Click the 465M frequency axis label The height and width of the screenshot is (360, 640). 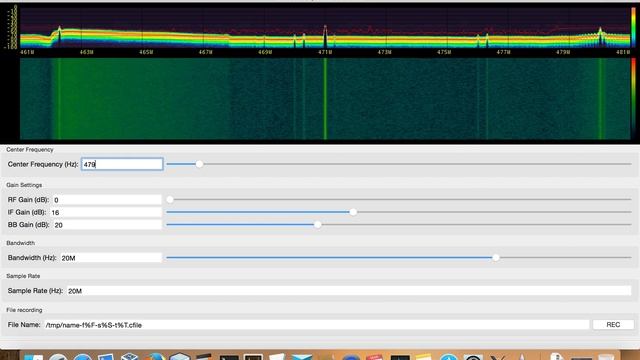(x=147, y=52)
